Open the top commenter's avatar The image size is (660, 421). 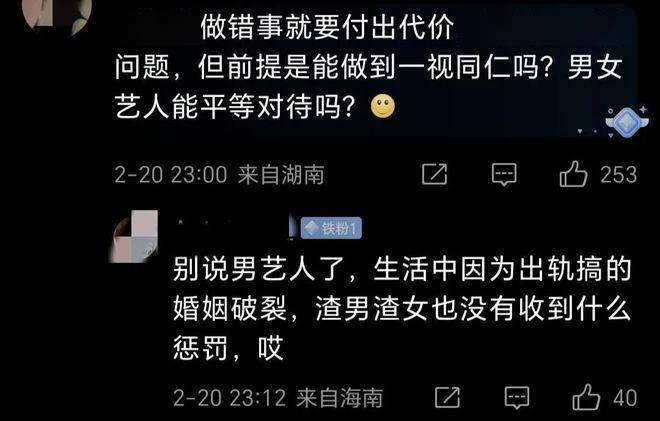tap(57, 15)
